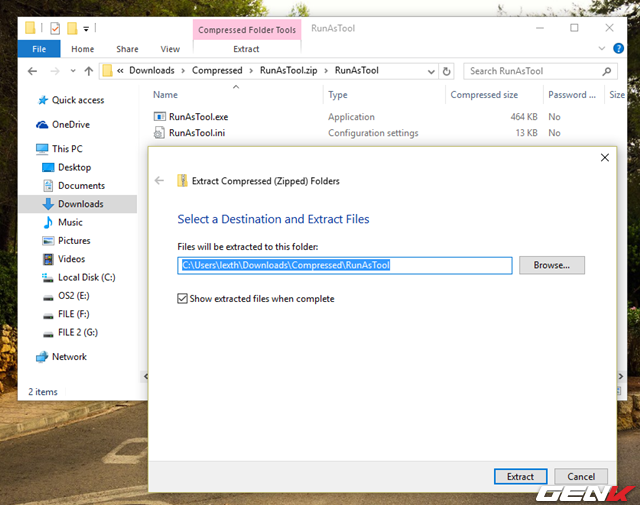Click the destination folder path field

click(345, 265)
